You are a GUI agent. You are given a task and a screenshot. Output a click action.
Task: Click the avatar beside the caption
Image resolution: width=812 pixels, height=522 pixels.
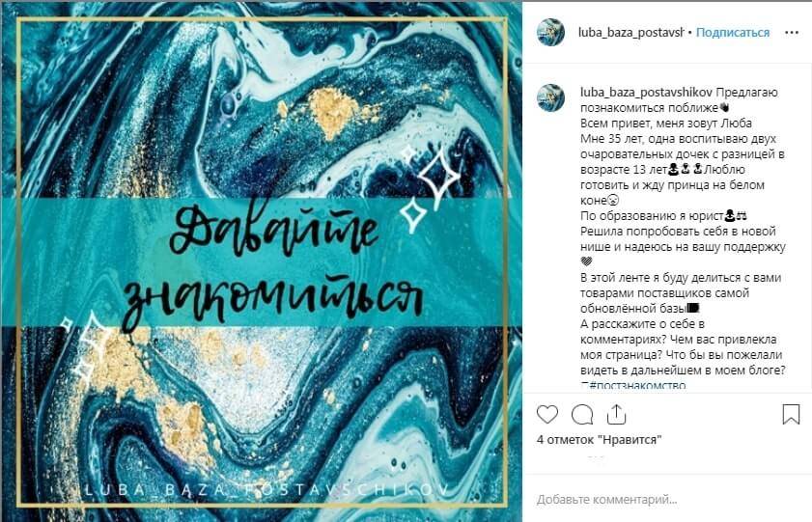[550, 97]
